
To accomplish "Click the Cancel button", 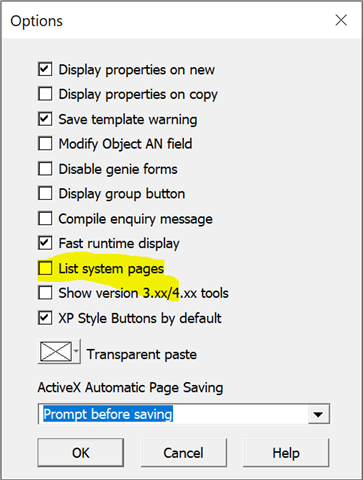I will (183, 453).
